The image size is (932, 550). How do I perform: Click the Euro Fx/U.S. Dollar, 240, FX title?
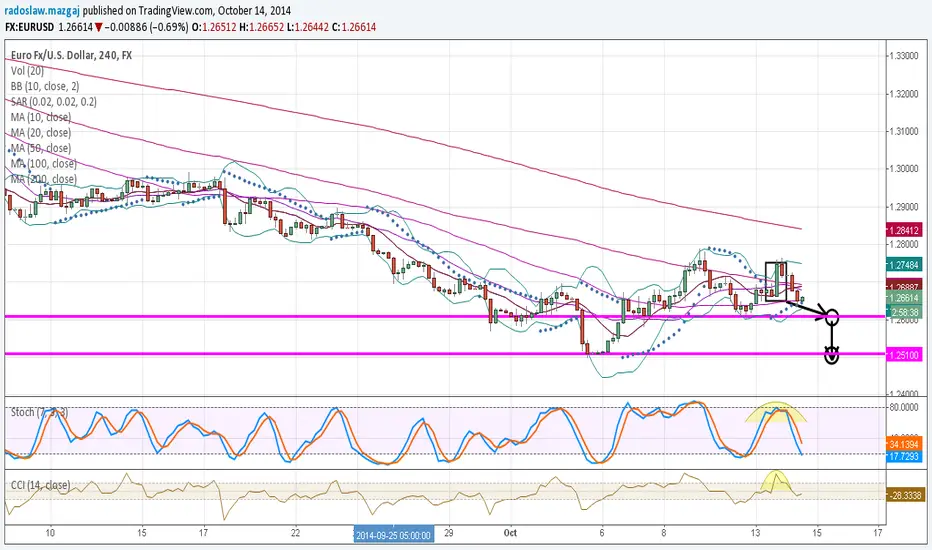[71, 55]
